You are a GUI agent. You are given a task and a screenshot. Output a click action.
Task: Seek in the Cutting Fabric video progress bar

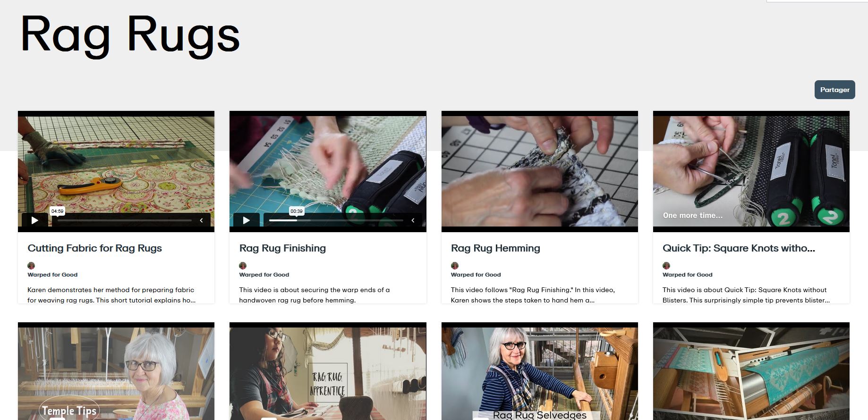(x=125, y=220)
